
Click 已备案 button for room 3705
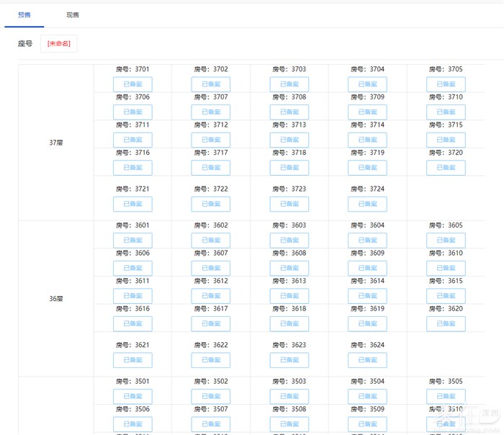pos(446,84)
